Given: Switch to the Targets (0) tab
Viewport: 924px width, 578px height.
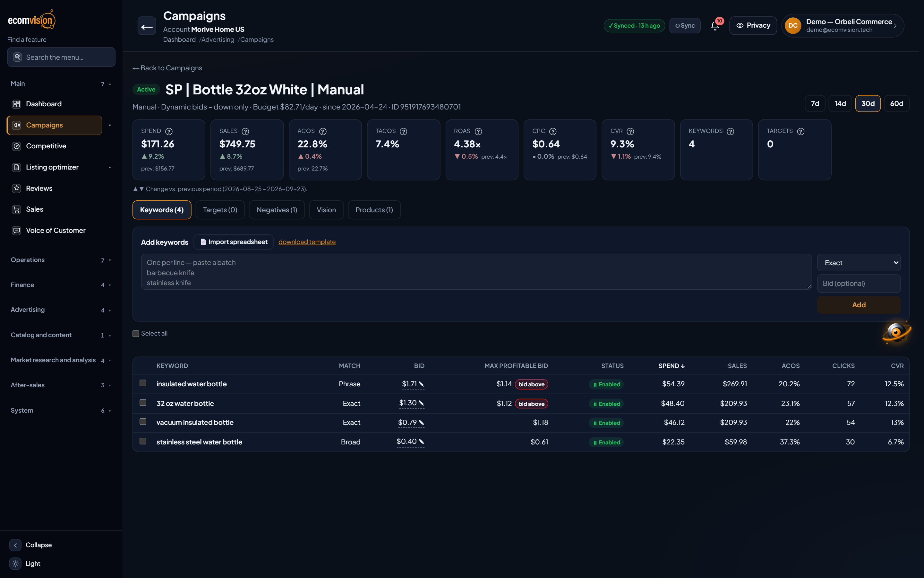Looking at the screenshot, I should click(220, 210).
